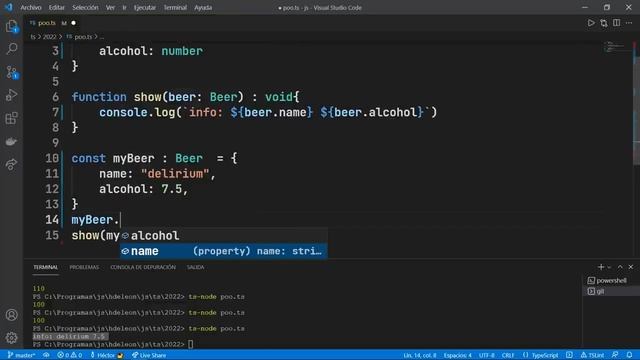The height and width of the screenshot is (360, 640).
Task: Open changes compare icon in editor toolbar
Action: click(x=604, y=23)
